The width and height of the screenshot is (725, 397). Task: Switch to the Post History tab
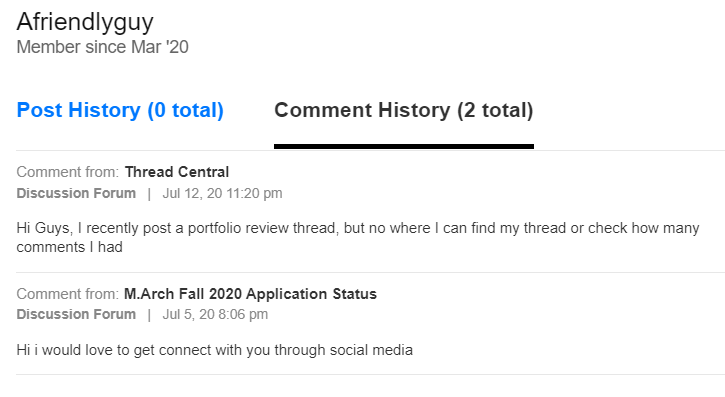[120, 110]
